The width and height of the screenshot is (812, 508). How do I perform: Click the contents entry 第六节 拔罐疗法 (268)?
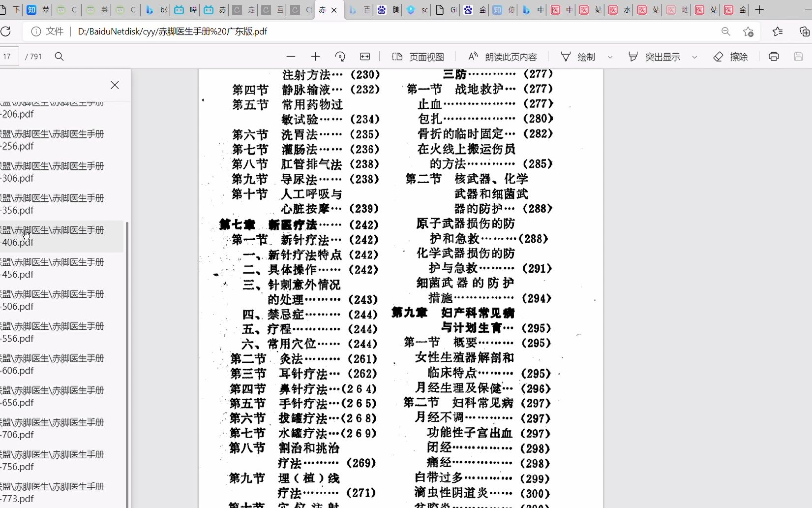tap(303, 418)
